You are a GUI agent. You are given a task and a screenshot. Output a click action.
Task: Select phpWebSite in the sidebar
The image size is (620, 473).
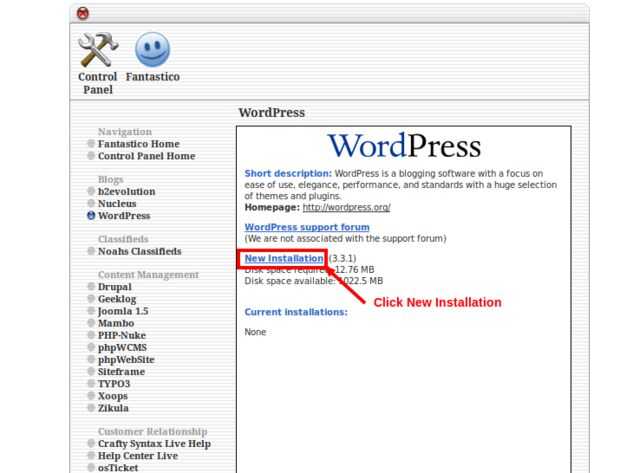(126, 360)
